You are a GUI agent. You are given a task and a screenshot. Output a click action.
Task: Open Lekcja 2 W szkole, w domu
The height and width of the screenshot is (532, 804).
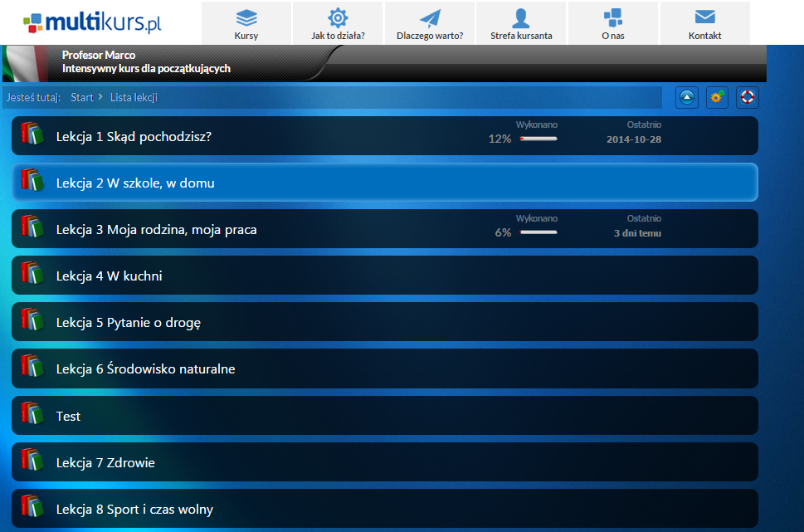[135, 183]
